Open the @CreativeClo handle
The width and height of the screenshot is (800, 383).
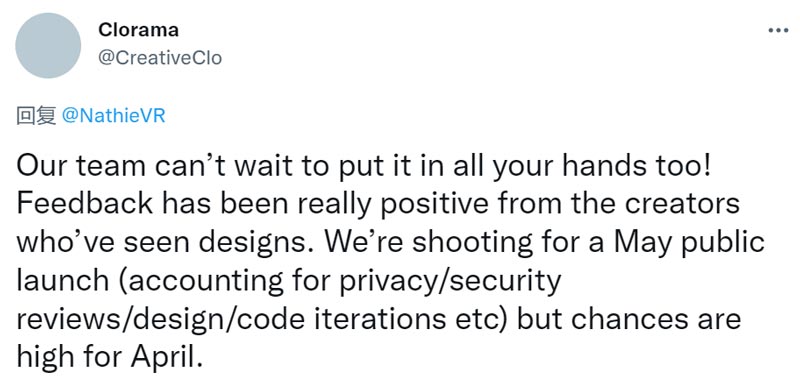(x=160, y=58)
